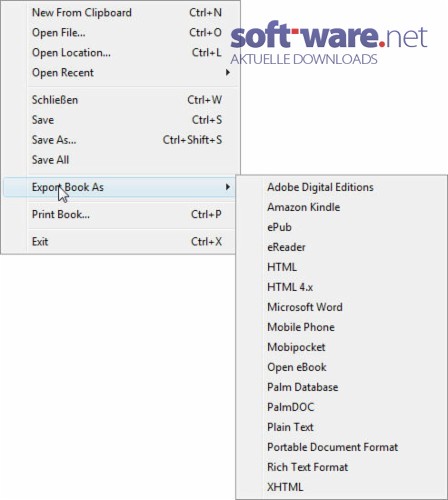
Task: Export book as Microsoft Word
Action: click(x=341, y=307)
